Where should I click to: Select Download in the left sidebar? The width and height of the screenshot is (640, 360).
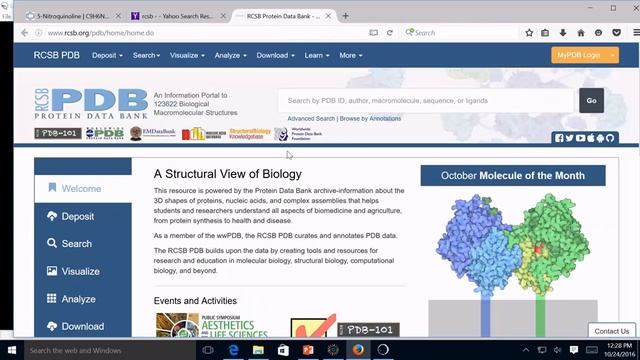83,327
